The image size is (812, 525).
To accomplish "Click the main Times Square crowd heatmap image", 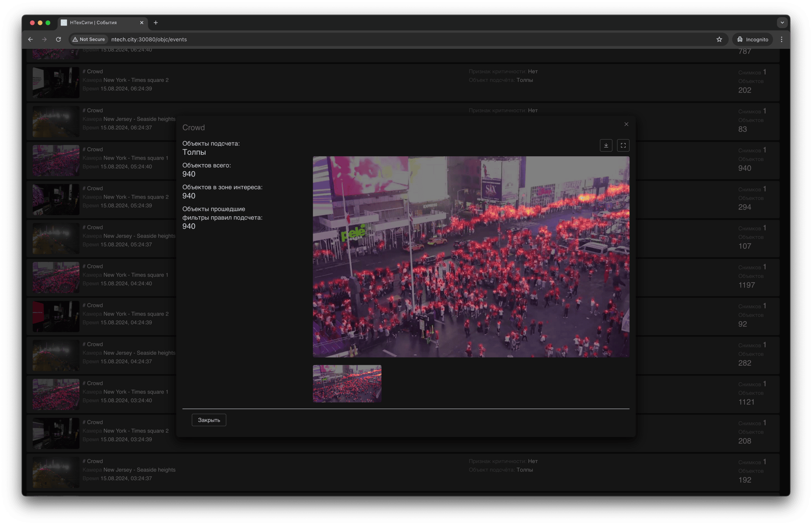I will pyautogui.click(x=471, y=257).
